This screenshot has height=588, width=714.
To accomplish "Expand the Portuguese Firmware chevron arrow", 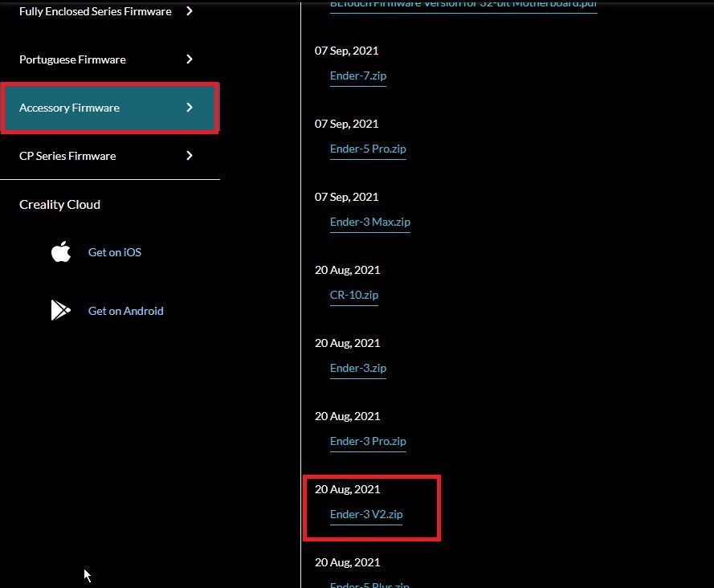I will click(x=190, y=59).
